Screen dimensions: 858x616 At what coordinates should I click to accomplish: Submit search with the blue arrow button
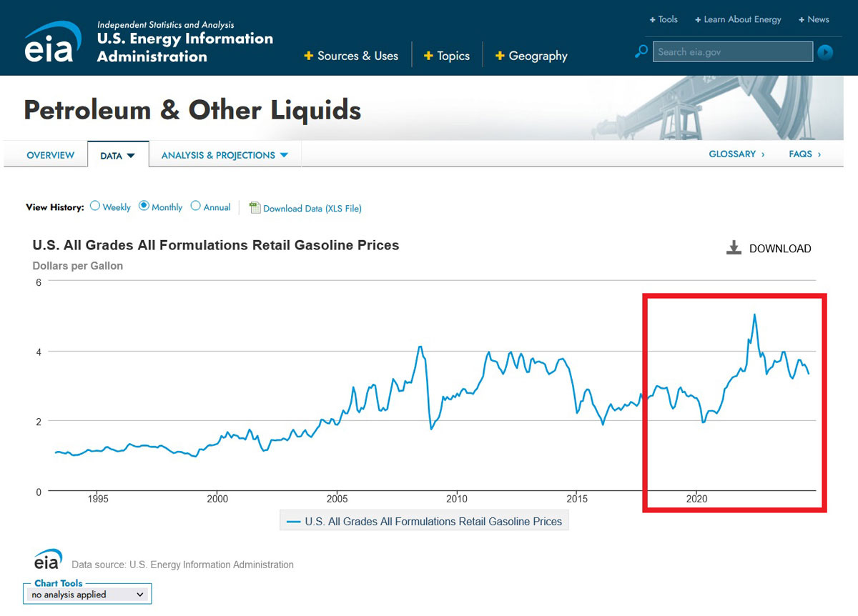tap(825, 51)
